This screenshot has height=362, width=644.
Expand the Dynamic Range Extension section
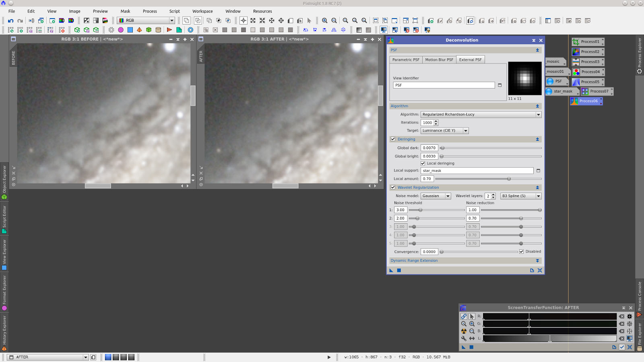(x=537, y=261)
